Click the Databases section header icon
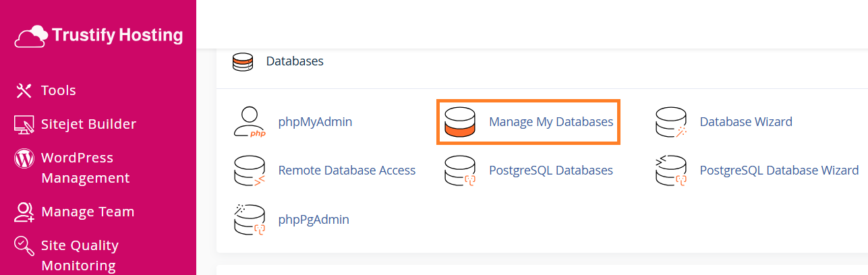The width and height of the screenshot is (868, 275). (242, 62)
